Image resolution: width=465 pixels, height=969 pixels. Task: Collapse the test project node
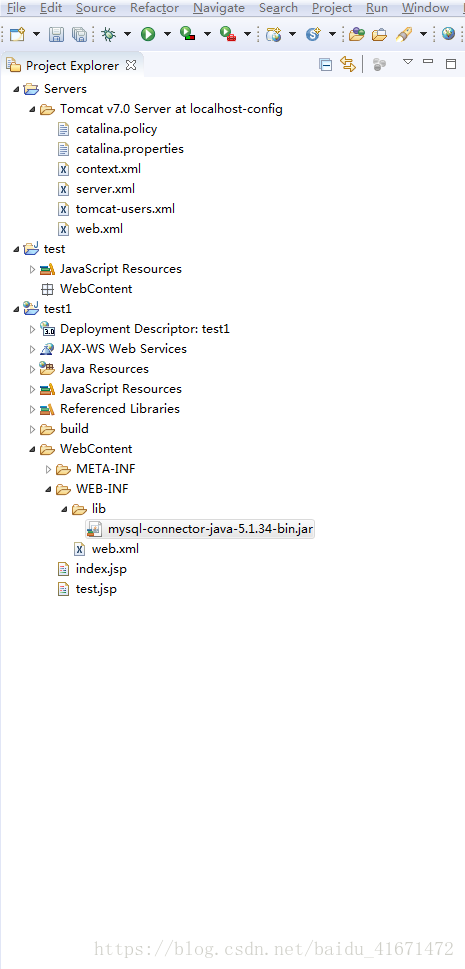pos(16,249)
